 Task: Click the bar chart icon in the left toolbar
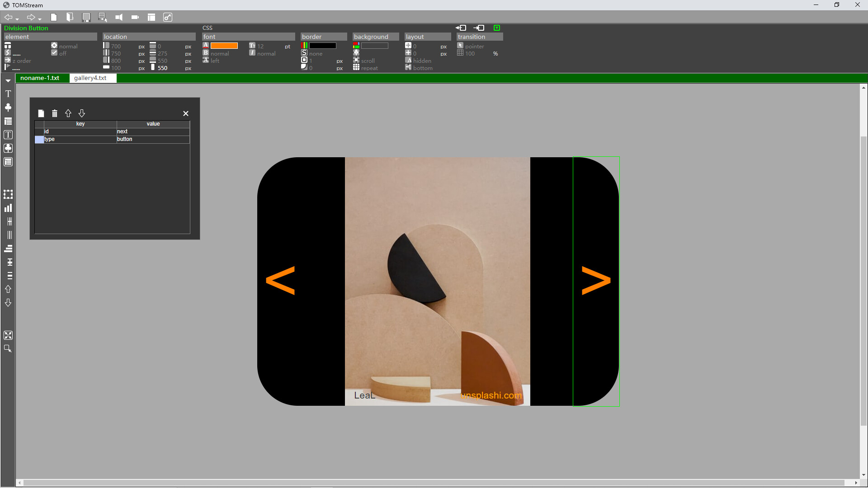pos(8,208)
